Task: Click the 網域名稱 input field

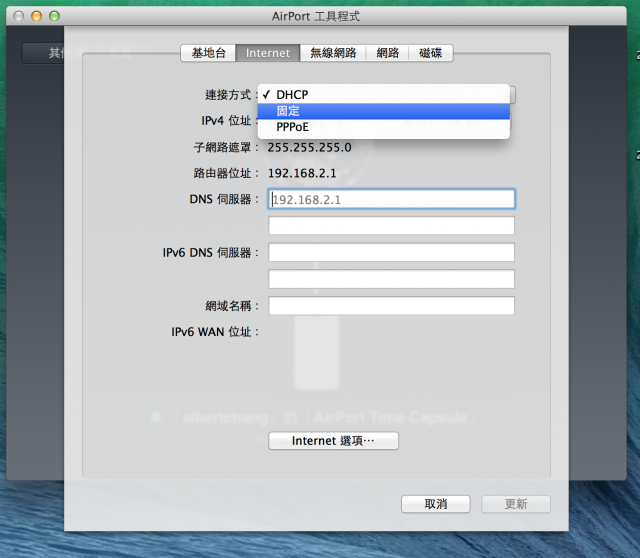Action: tap(391, 306)
